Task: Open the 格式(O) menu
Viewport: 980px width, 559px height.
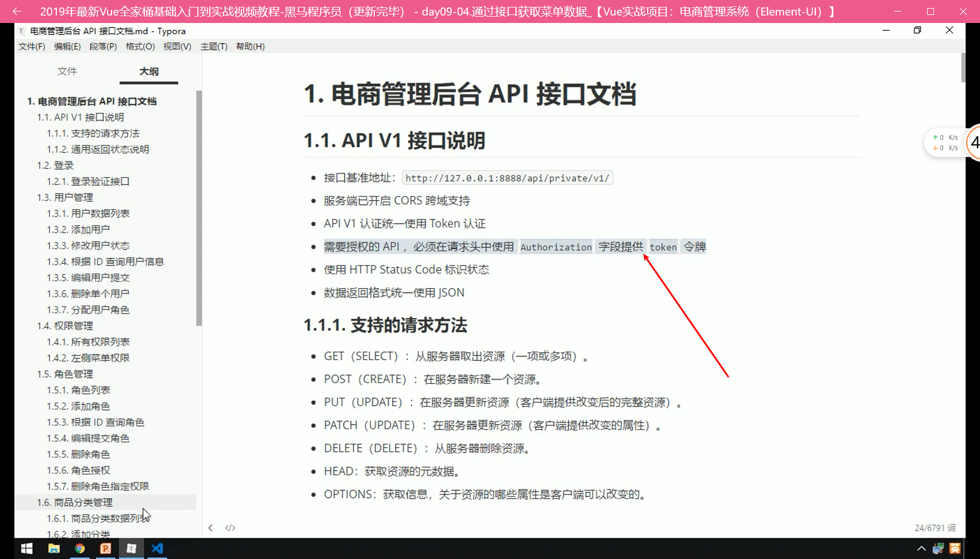Action: (140, 47)
